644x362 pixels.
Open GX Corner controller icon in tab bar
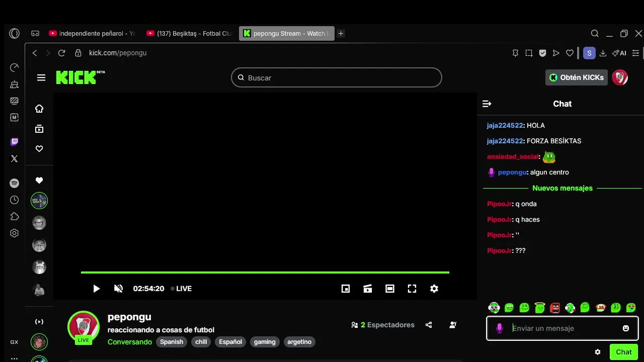(35, 34)
